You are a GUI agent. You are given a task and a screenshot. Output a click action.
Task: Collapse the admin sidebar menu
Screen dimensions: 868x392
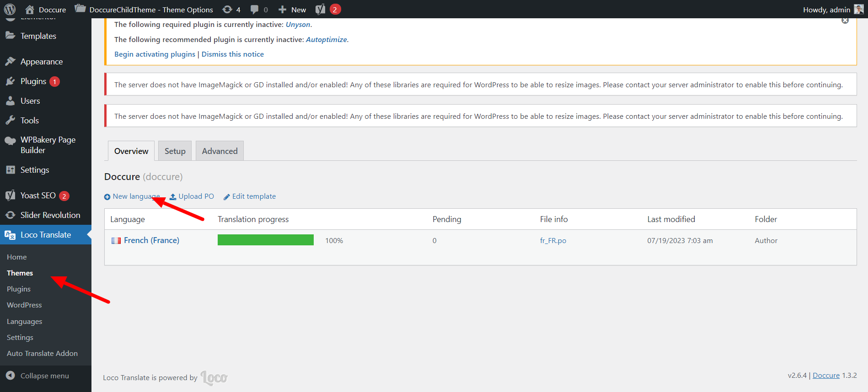[x=44, y=376]
